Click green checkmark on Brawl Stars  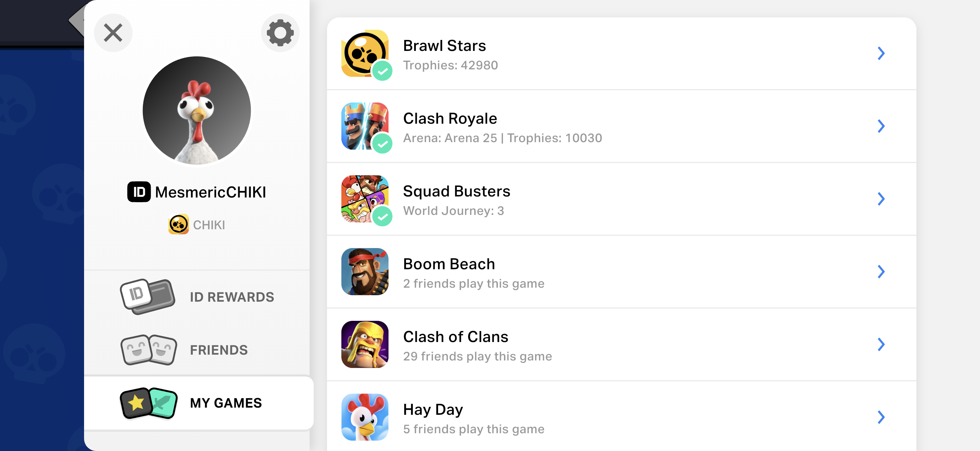pos(382,71)
